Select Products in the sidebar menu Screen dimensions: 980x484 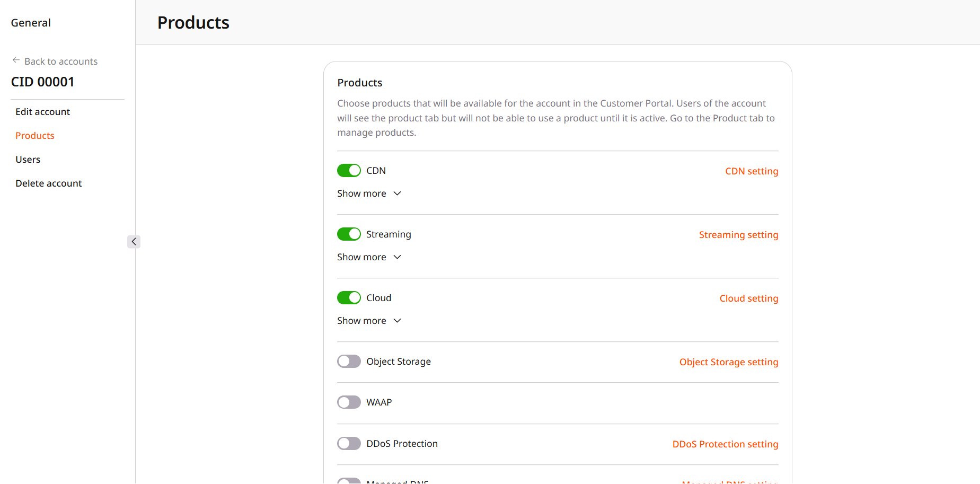[x=35, y=136]
